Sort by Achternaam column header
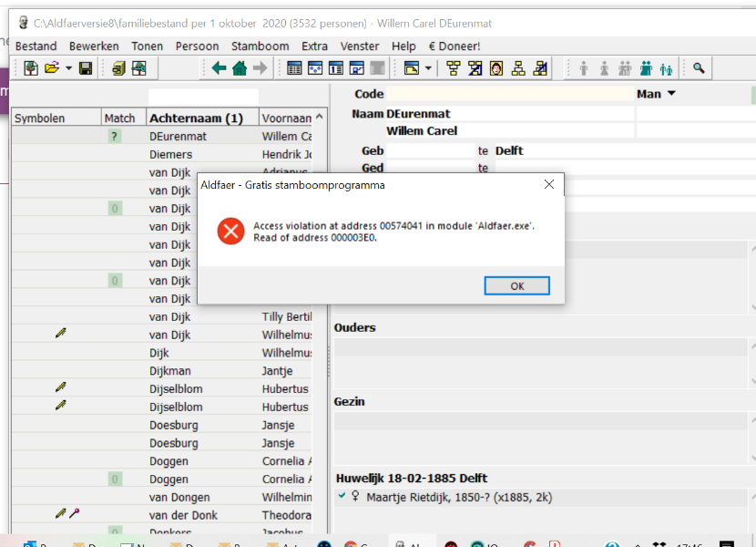Image resolution: width=756 pixels, height=547 pixels. [196, 118]
